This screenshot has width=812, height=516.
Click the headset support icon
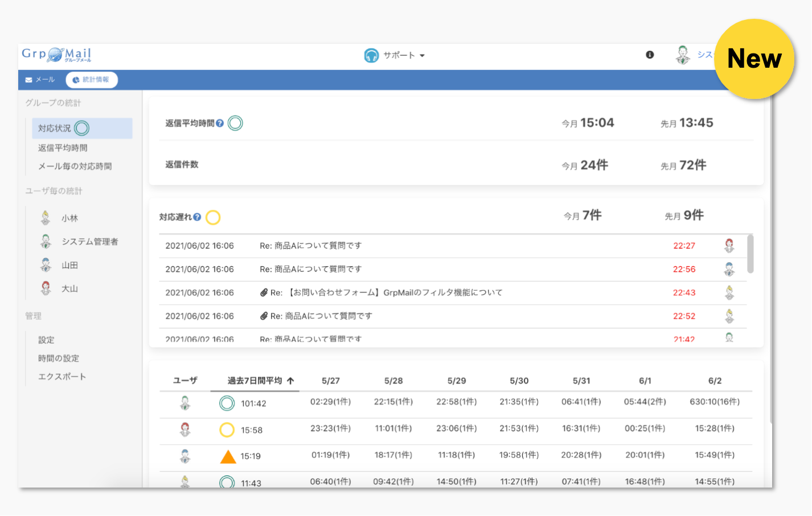click(371, 55)
